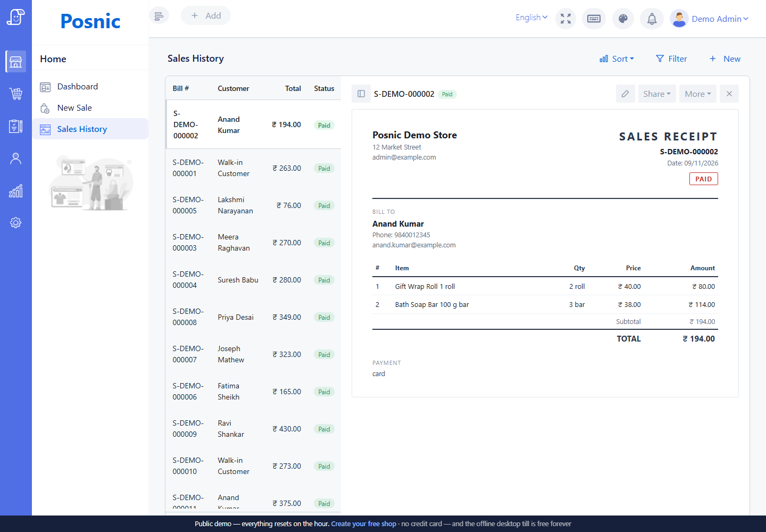Click Paid badge beside S-DEMO-000002 title
766x532 pixels.
point(447,94)
